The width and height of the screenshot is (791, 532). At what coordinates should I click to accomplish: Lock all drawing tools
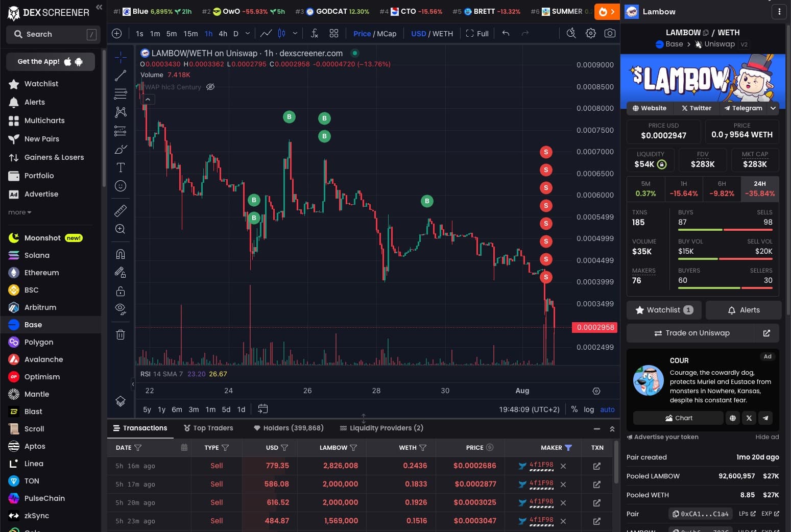tap(121, 291)
